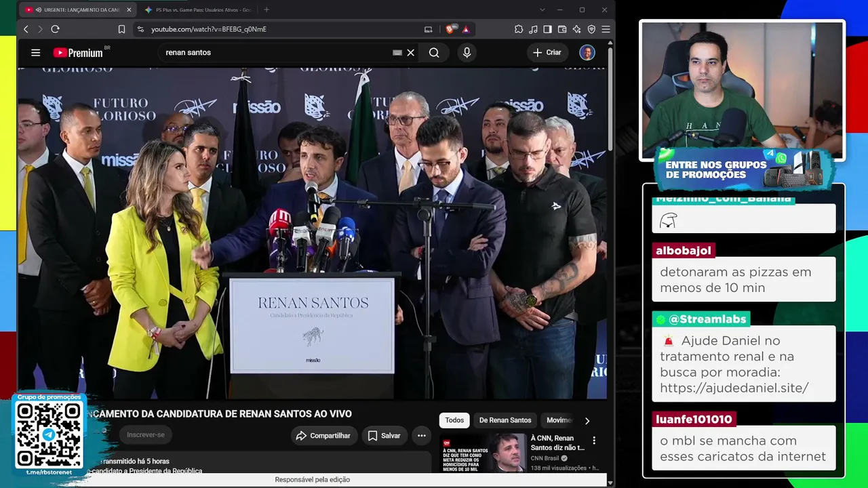Select the partially visible 'Movime' filter chip
Screen dimensions: 868x488
click(x=559, y=420)
